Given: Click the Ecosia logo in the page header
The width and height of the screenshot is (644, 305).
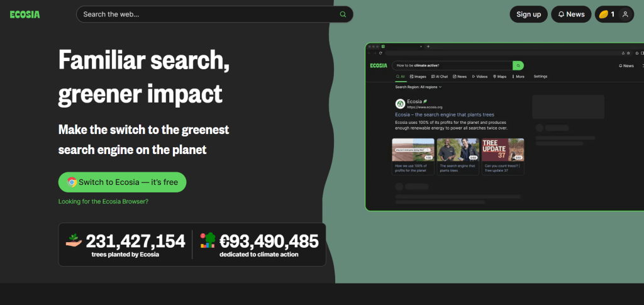Looking at the screenshot, I should pos(25,14).
